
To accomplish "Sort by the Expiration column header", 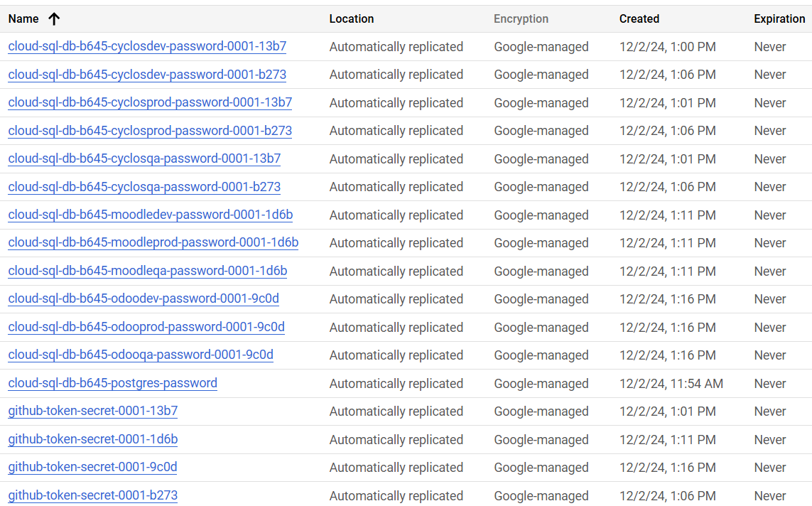I will 779,19.
